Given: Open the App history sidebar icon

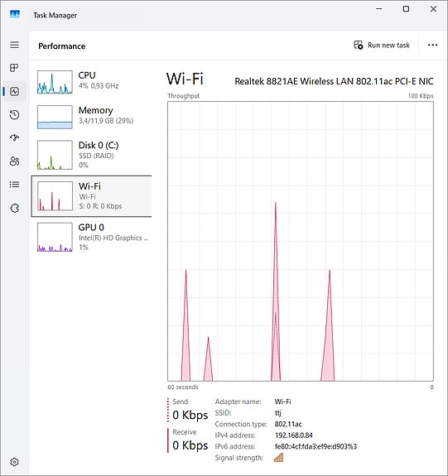Looking at the screenshot, I should [14, 115].
